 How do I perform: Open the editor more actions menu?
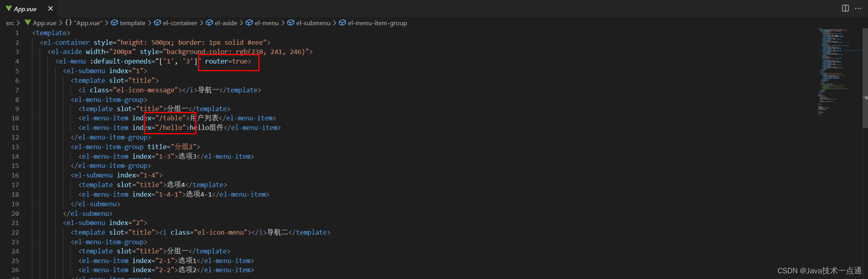pos(858,8)
